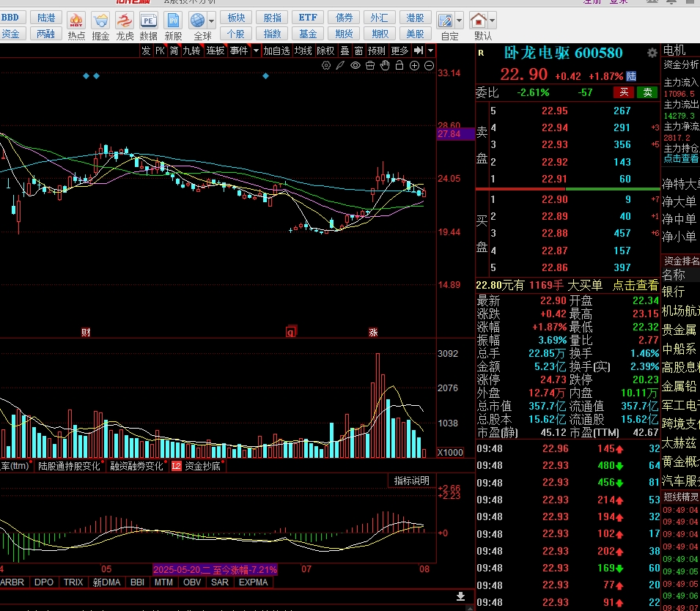
Task: Toggle 除权 ex-rights adjustment
Action: 325,51
